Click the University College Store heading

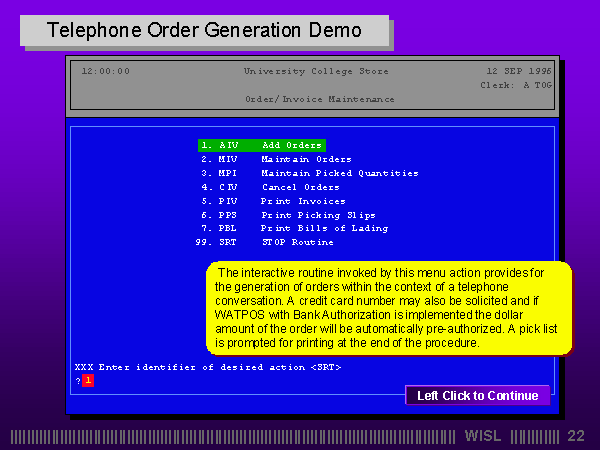[x=316, y=71]
